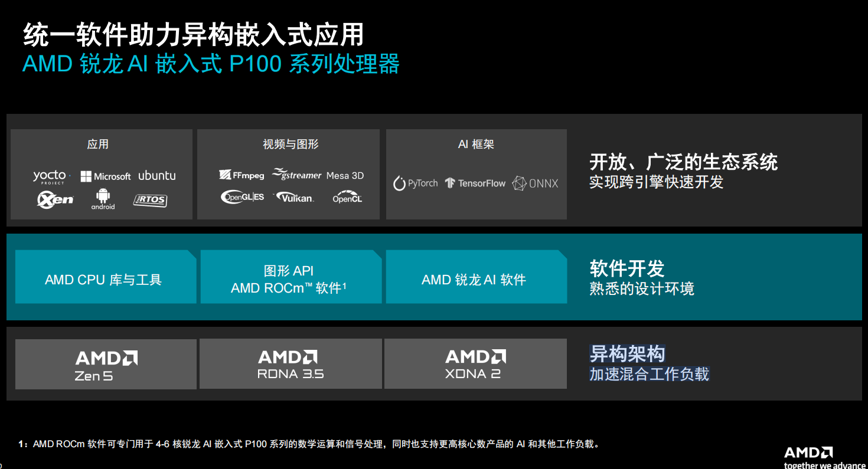Select the text 熟悉的设计环境
This screenshot has height=469, width=868.
coord(642,289)
